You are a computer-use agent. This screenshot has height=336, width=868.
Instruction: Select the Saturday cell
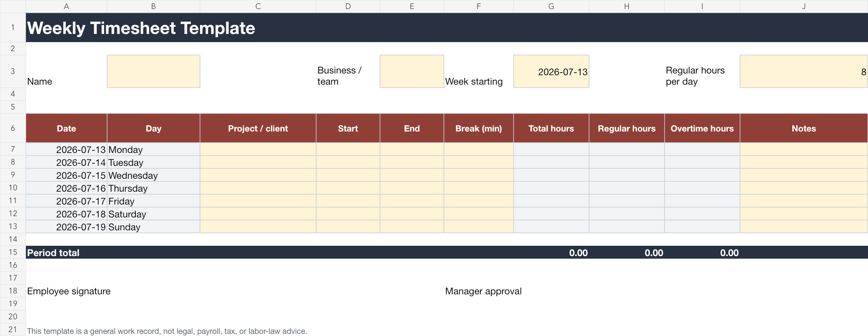coord(154,214)
